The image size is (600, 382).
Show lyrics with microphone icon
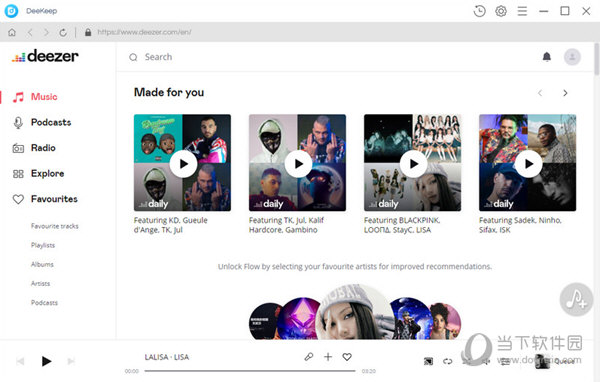tap(308, 357)
